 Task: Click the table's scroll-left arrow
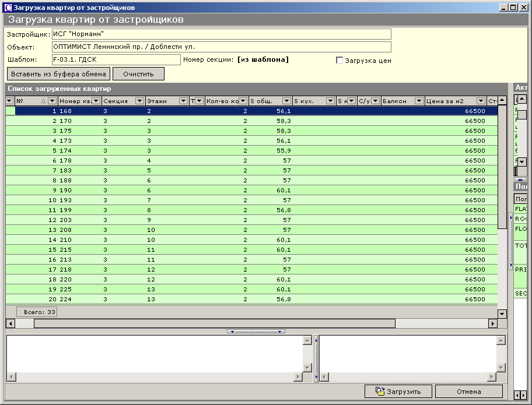tap(10, 323)
